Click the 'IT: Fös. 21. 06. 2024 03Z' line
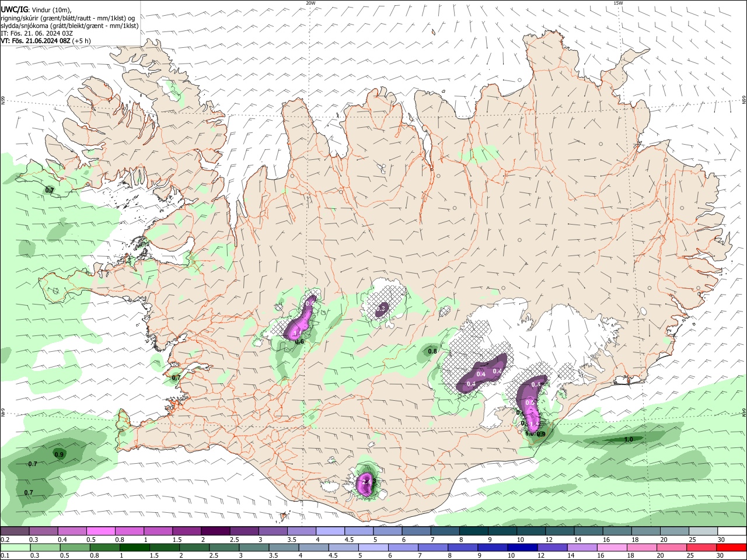The width and height of the screenshot is (747, 560). point(37,33)
